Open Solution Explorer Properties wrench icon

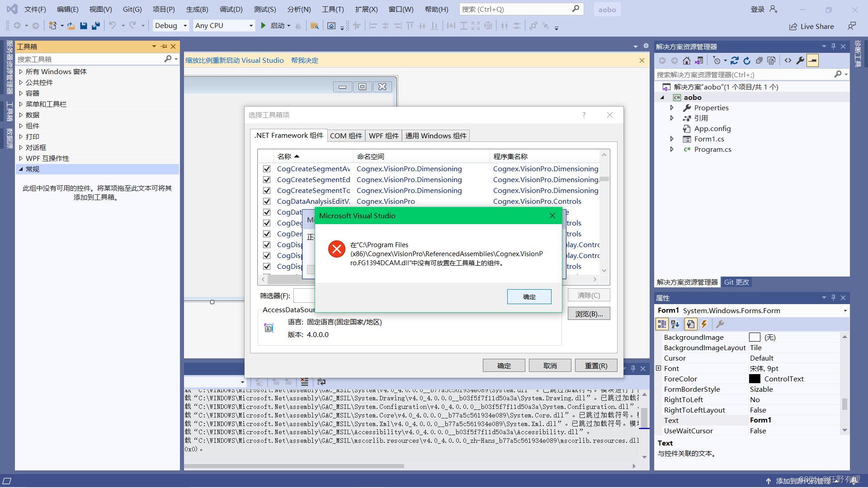[x=800, y=60]
